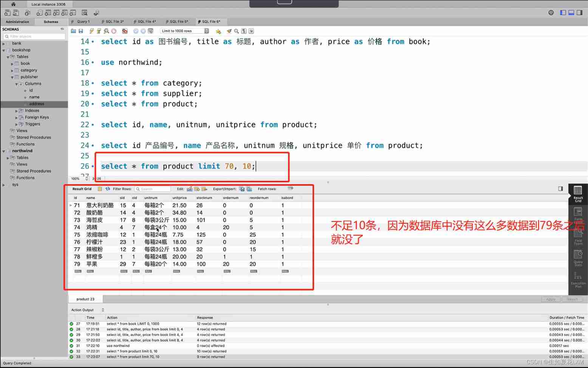Image resolution: width=588 pixels, height=368 pixels.
Task: Open SQL script file icon in main toolbar
Action: [x=17, y=13]
